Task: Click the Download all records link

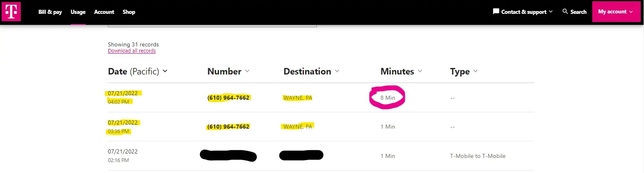Action: coord(132,51)
